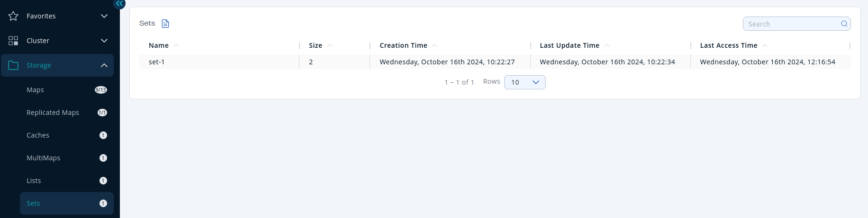Go to Replicated Maps
This screenshot has height=218, width=868.
(x=53, y=113)
